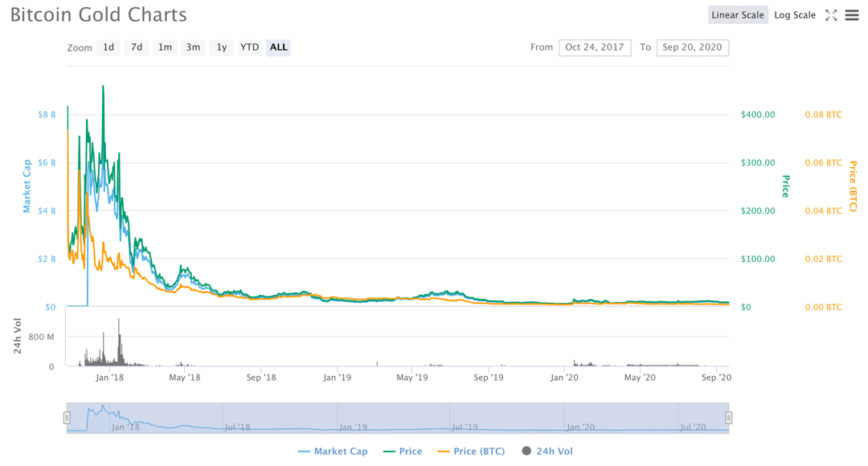Click the navigator Jul '19 area

[x=465, y=427]
